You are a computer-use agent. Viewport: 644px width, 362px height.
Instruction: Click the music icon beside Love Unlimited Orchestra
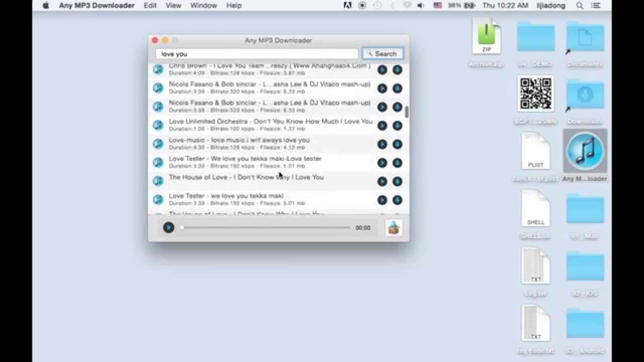tap(158, 125)
